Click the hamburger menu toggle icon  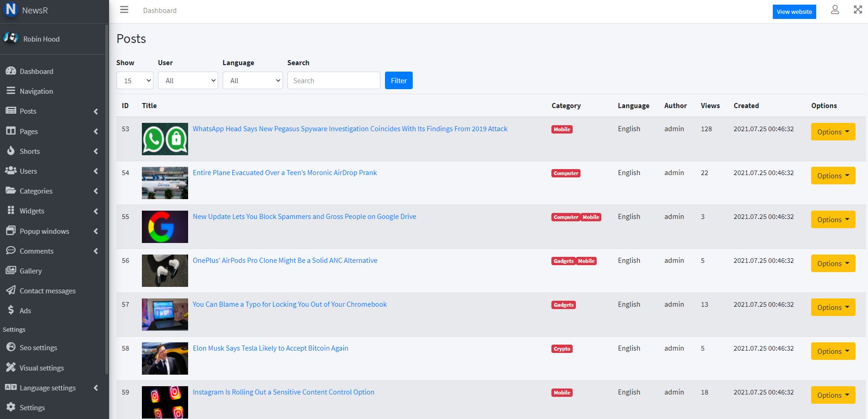(x=124, y=10)
